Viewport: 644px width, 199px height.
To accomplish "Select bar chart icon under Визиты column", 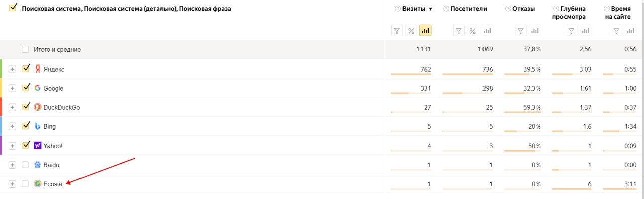I will click(x=425, y=31).
